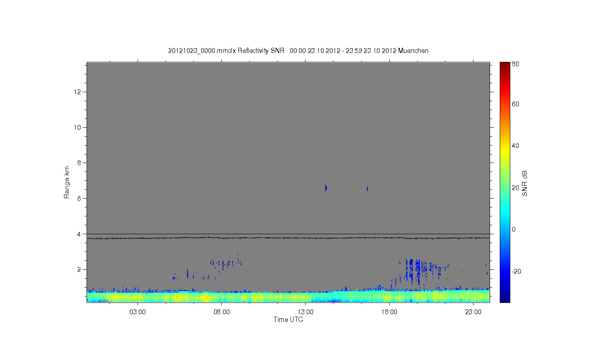The height and width of the screenshot is (364, 607).
Task: Click the wavy black line just below 4 km
Action: click(x=288, y=238)
